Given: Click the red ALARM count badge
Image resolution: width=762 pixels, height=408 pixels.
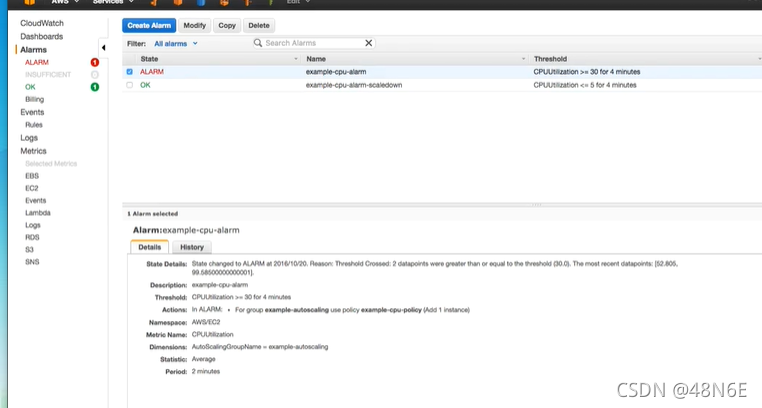Looking at the screenshot, I should [x=95, y=62].
